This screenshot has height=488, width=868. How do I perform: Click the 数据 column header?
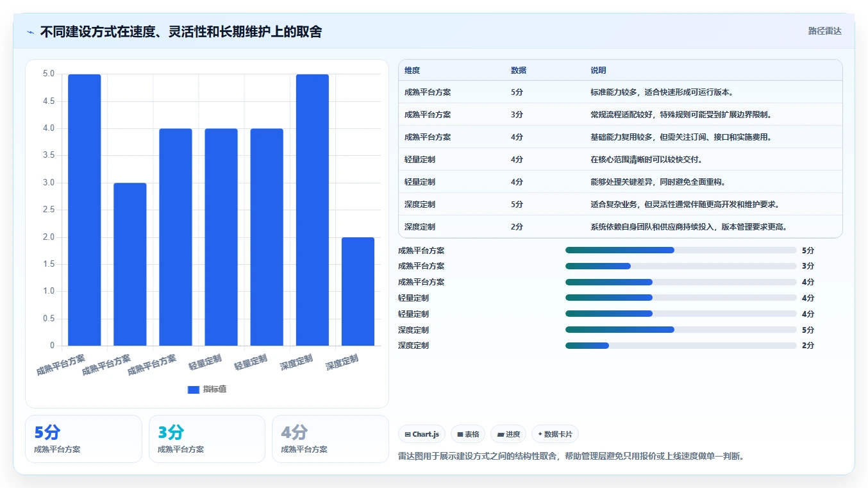click(519, 71)
